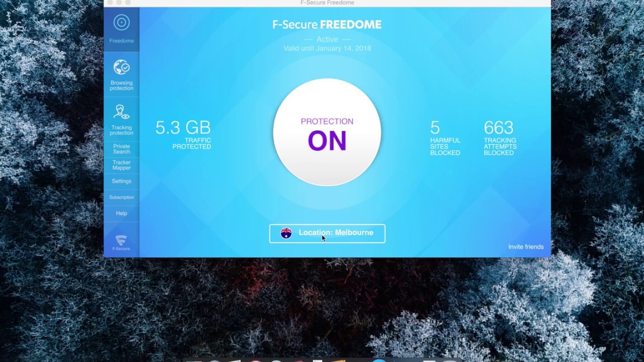
Task: Open Private Search in sidebar
Action: click(121, 149)
